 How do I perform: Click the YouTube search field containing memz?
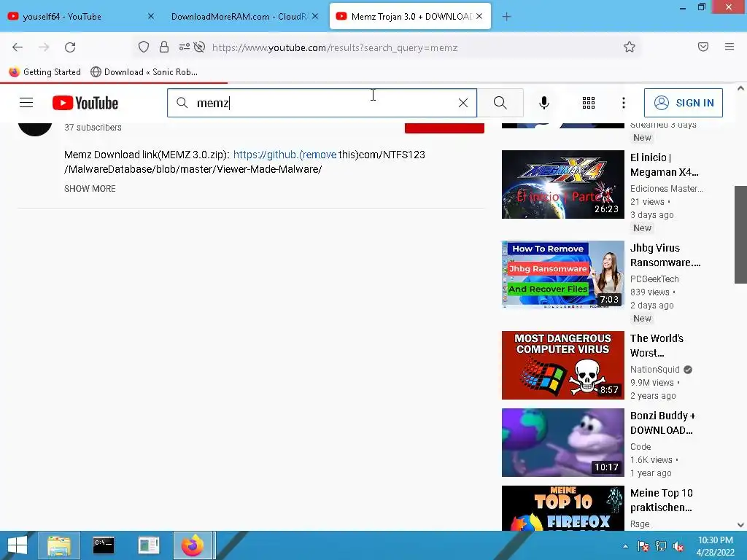322,103
